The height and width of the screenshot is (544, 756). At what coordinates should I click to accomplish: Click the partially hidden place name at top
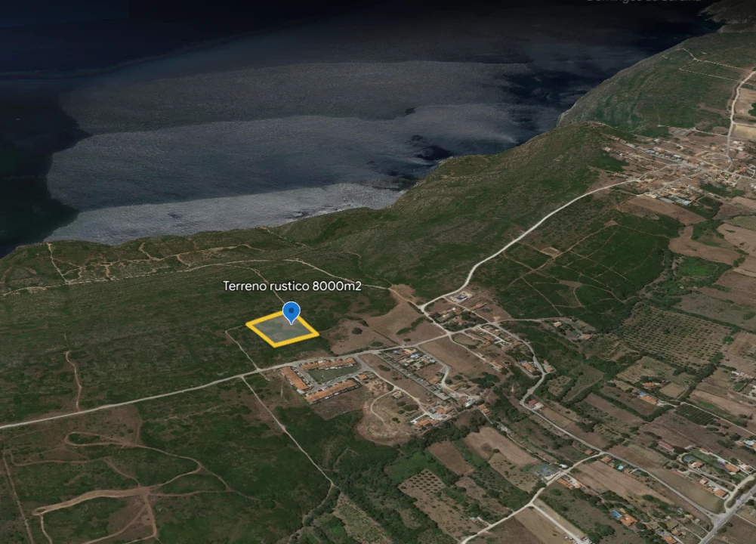(x=650, y=2)
